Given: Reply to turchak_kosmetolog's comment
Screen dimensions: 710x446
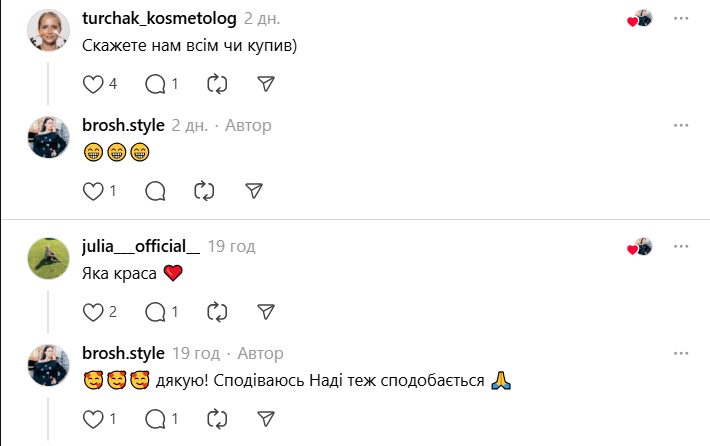Looking at the screenshot, I should 155,85.
